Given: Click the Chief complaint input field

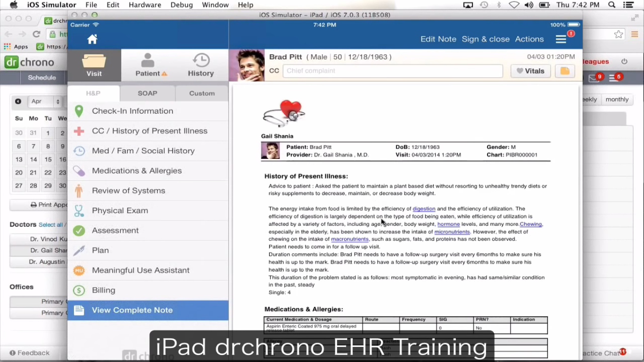Looking at the screenshot, I should pos(393,71).
